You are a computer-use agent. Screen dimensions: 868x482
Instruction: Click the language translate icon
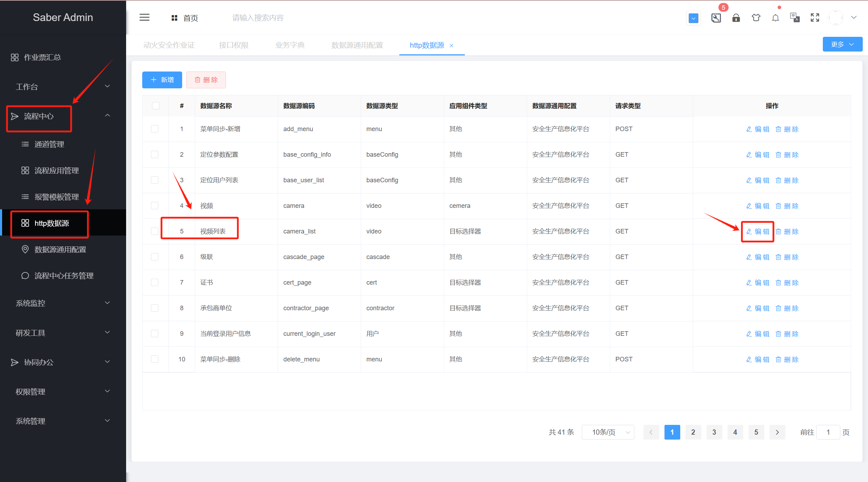pos(795,18)
